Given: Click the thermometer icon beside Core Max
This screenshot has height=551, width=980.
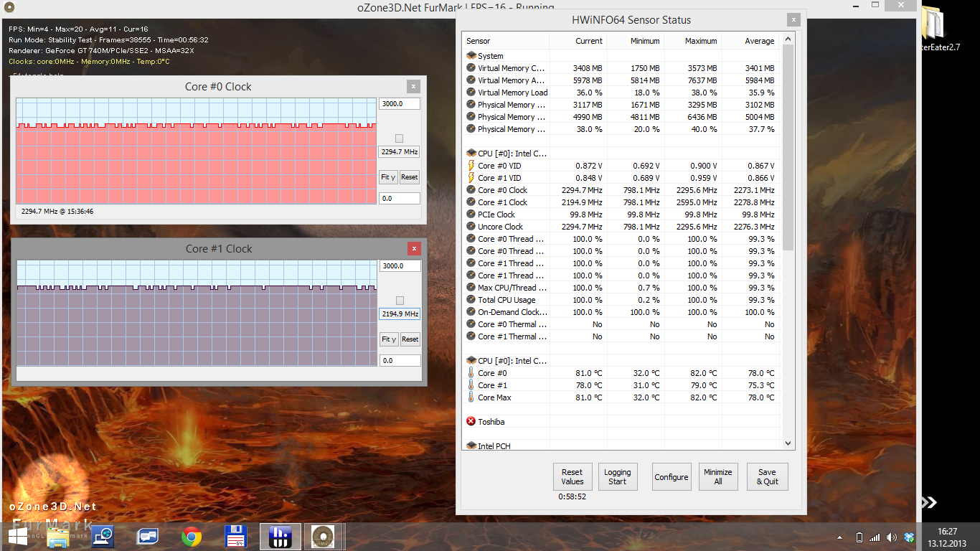Looking at the screenshot, I should tap(471, 397).
